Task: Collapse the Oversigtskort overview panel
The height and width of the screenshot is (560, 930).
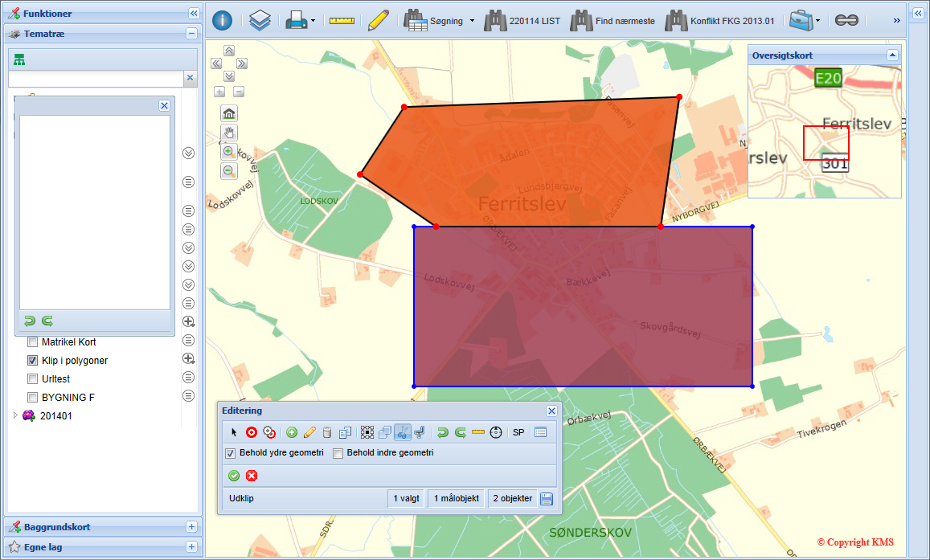Action: click(892, 55)
